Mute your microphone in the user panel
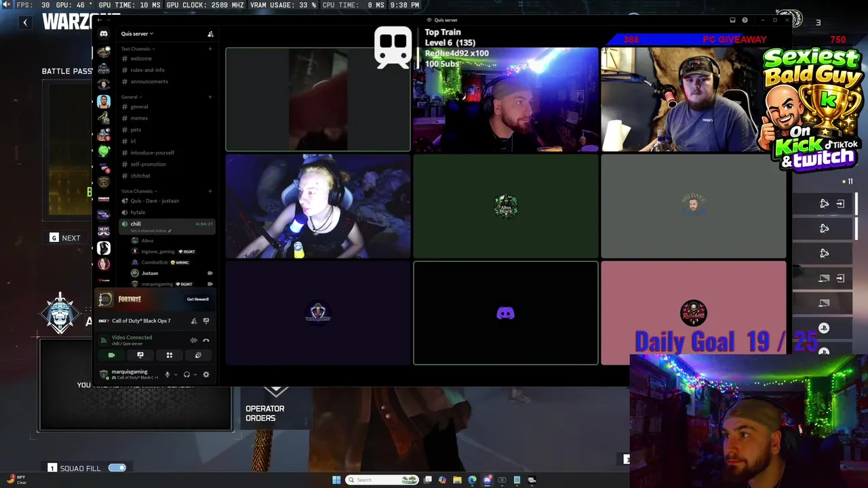Screen dimensions: 868x488 click(167, 374)
